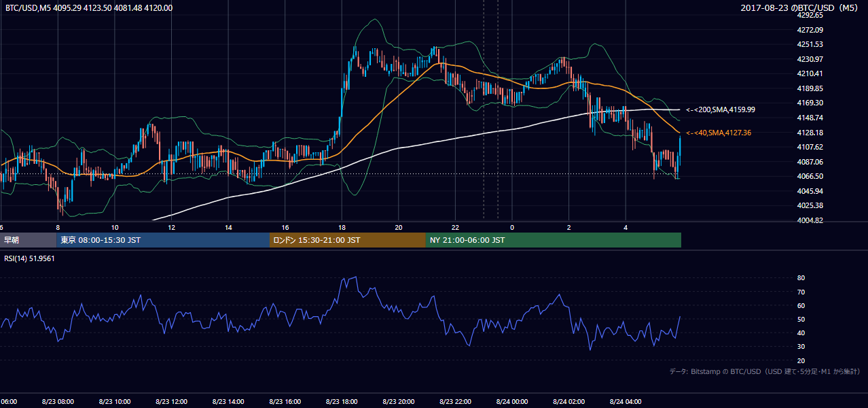The width and height of the screenshot is (868, 408).
Task: Click the Bitstamp data source note
Action: [x=765, y=371]
